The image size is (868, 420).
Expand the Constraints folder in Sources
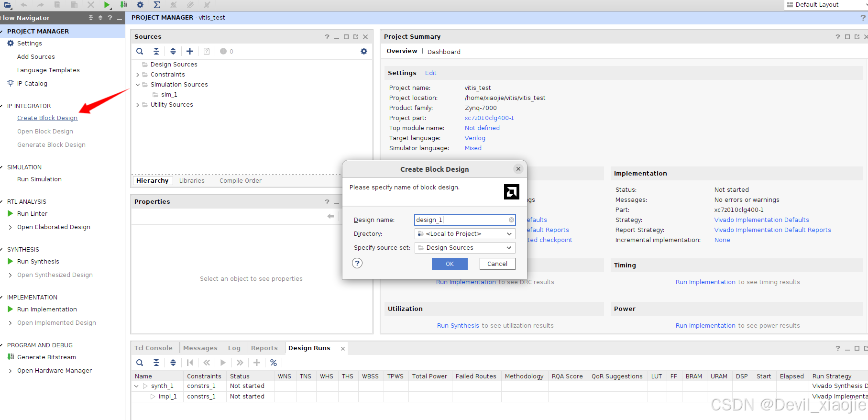click(138, 75)
